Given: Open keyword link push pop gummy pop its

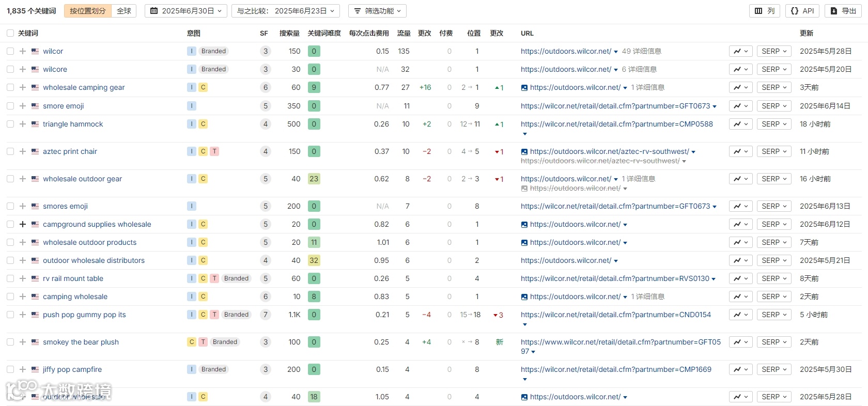Looking at the screenshot, I should [84, 315].
